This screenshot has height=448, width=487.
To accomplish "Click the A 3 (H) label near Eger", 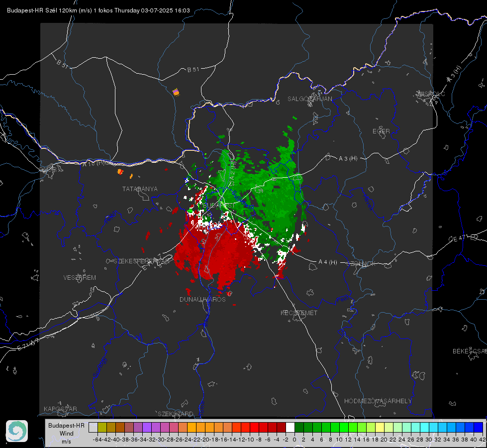I will click(348, 159).
